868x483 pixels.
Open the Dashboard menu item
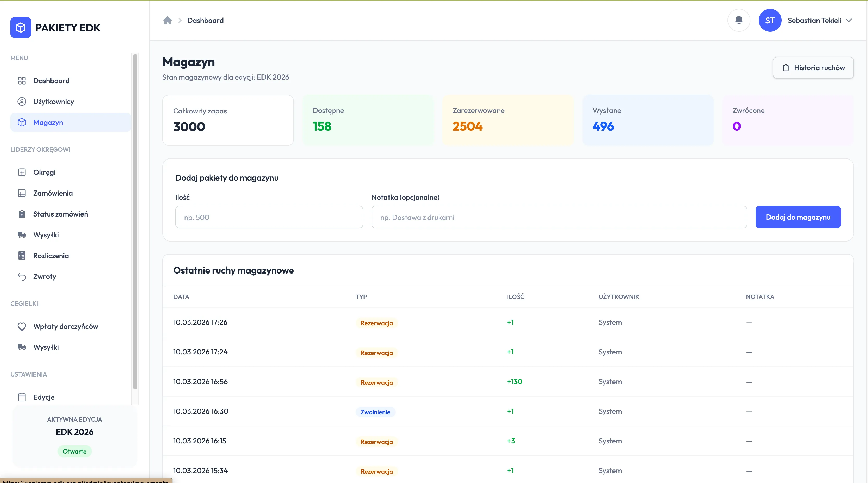pos(71,81)
